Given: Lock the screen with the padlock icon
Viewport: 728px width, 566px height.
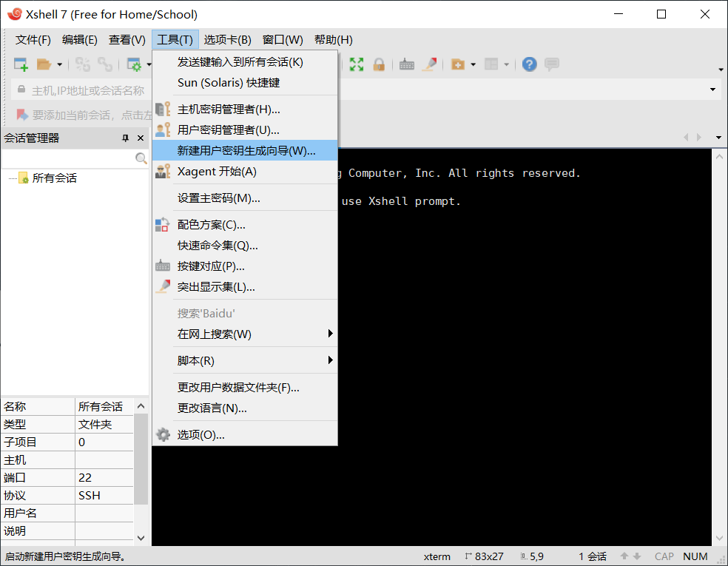Looking at the screenshot, I should click(x=379, y=64).
